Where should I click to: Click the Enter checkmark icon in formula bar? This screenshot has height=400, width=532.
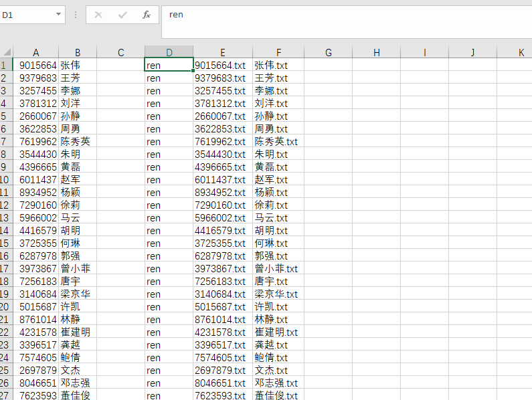coord(122,15)
